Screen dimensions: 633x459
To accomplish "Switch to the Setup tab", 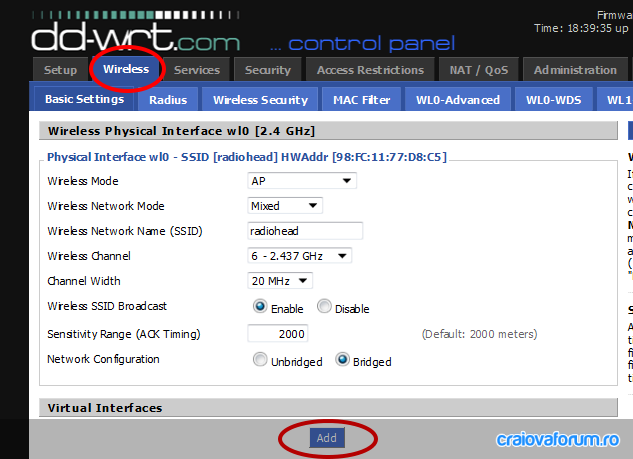I will [61, 70].
